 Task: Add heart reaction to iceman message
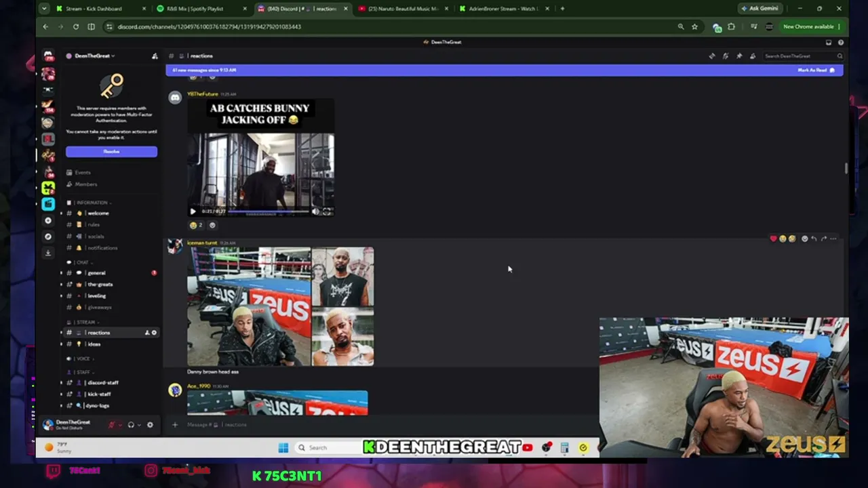click(x=773, y=239)
